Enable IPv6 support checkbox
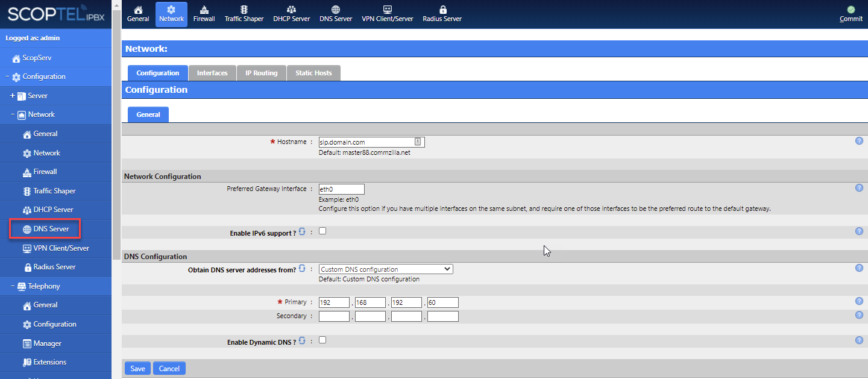This screenshot has height=379, width=868. point(322,231)
